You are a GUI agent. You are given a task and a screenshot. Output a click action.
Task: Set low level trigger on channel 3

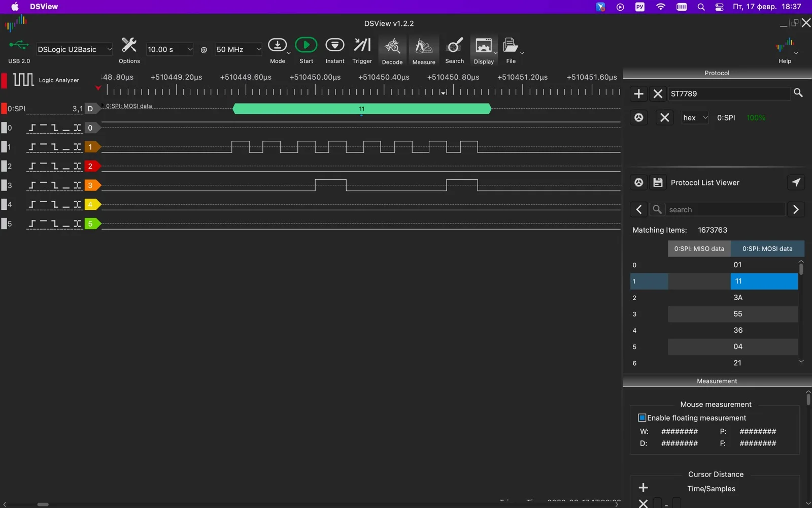65,185
